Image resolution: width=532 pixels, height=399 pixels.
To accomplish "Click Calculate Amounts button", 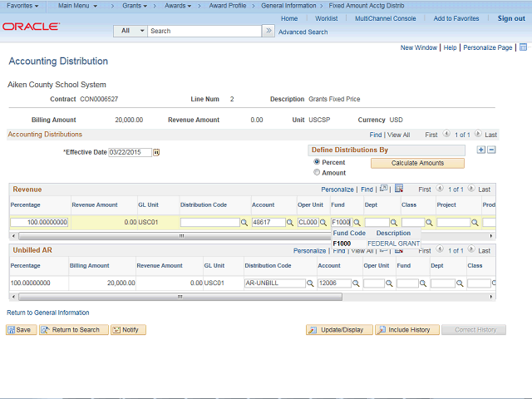I will [417, 163].
